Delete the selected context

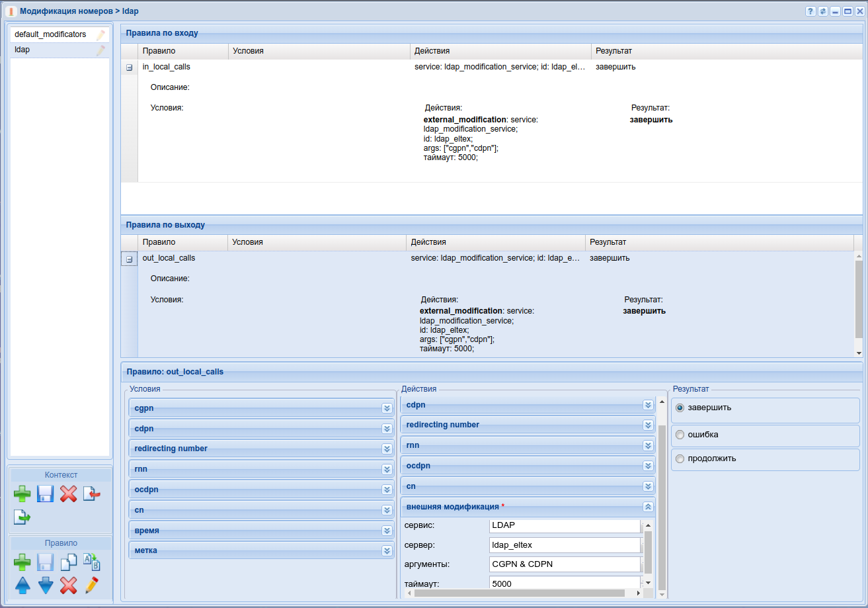click(x=68, y=494)
